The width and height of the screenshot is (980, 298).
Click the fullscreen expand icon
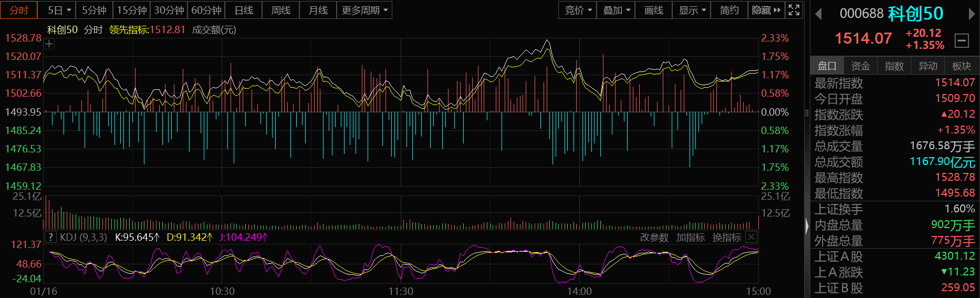coord(794,10)
